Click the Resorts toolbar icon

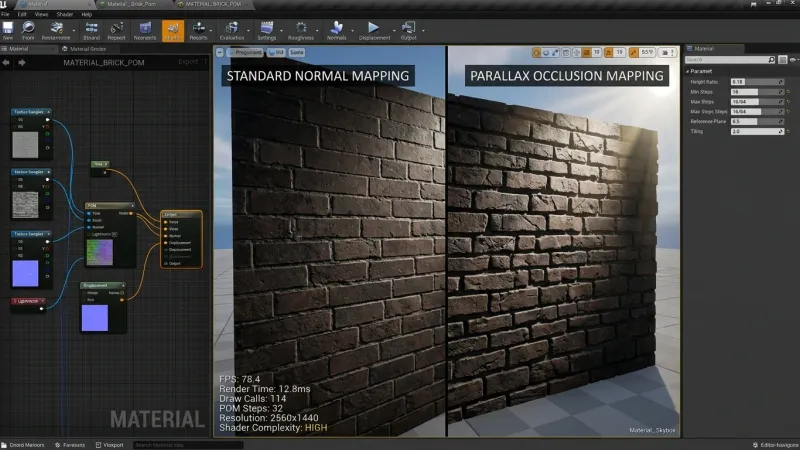coord(198,30)
